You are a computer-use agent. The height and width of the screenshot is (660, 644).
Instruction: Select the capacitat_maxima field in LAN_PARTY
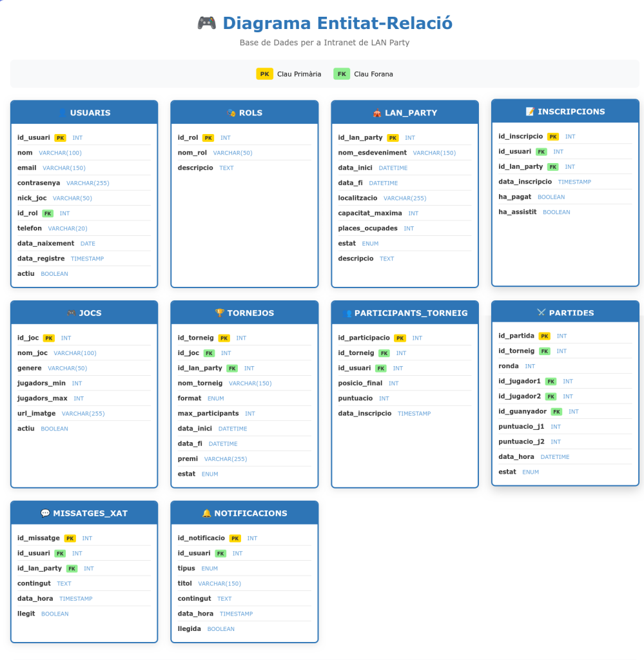[x=369, y=213]
